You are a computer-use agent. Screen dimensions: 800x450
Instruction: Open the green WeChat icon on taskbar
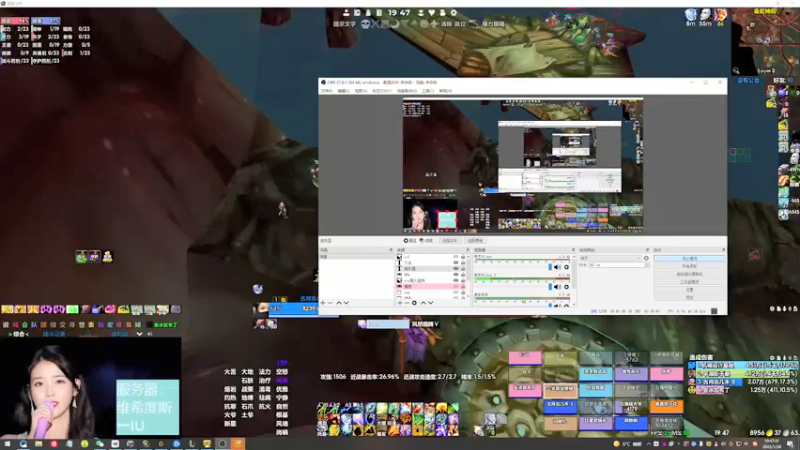pyautogui.click(x=99, y=444)
